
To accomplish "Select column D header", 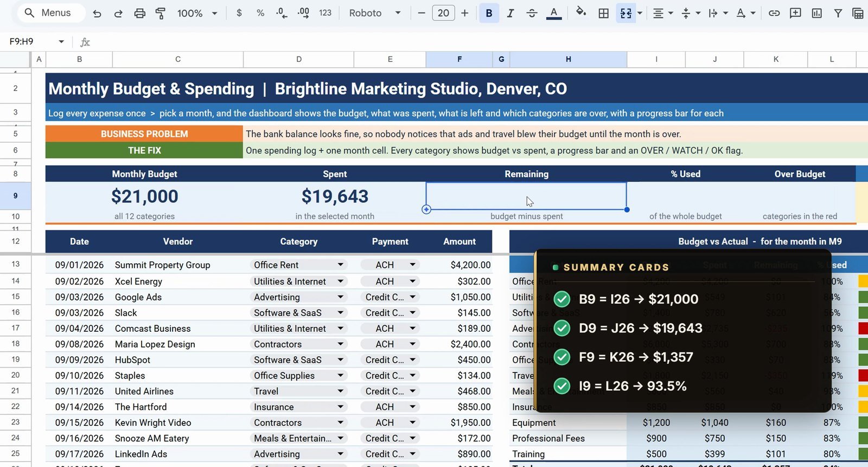I will tap(299, 59).
